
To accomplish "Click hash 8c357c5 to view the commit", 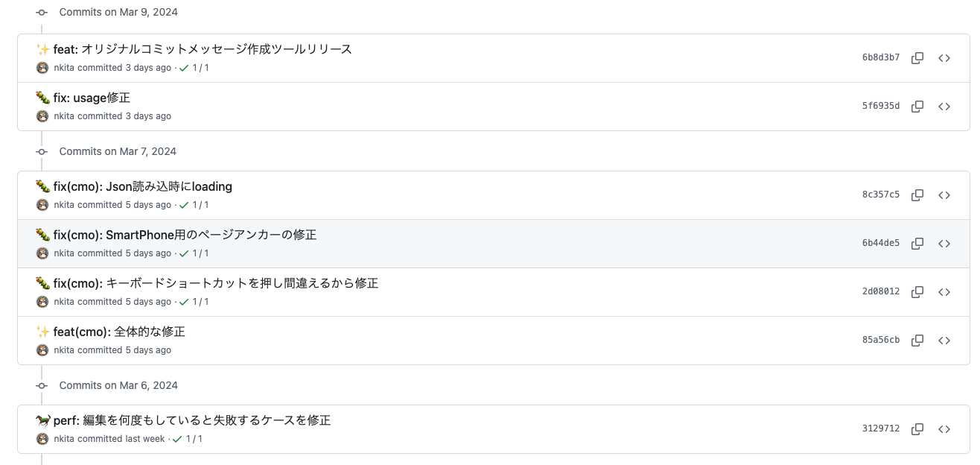I will coord(880,194).
